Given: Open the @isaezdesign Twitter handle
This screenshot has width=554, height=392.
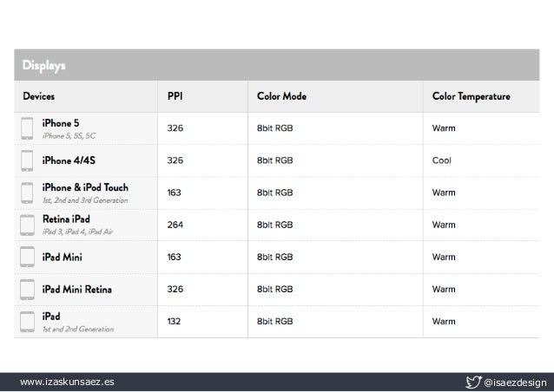Looking at the screenshot, I should 515,382.
